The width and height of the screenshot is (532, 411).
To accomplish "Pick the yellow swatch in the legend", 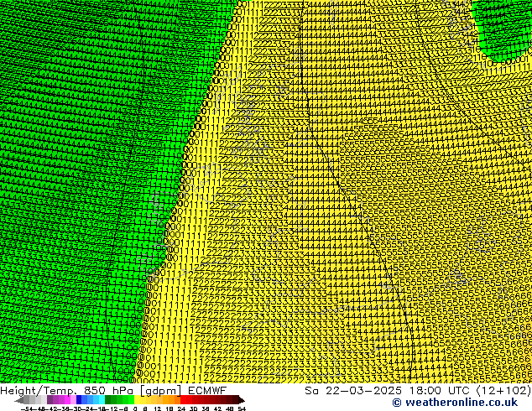I will coord(143,399).
